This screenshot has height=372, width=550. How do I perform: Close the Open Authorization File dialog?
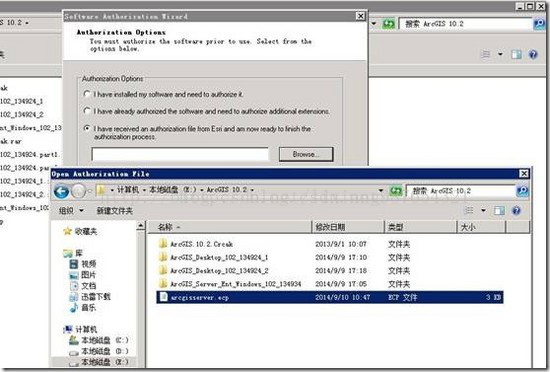click(524, 174)
